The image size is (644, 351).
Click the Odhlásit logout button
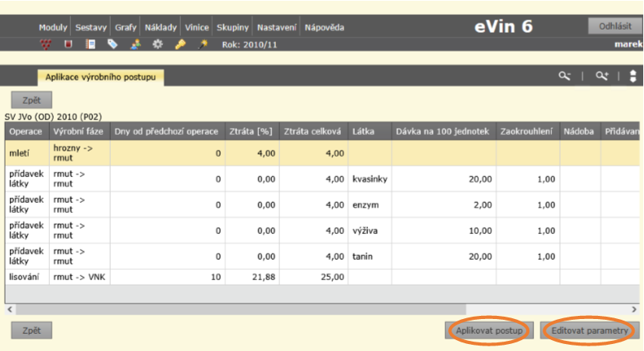[614, 27]
